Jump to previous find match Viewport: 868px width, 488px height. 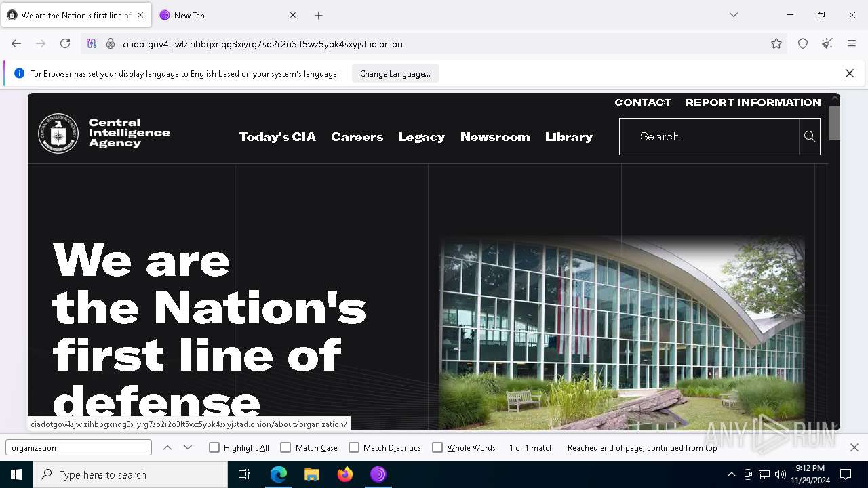click(167, 447)
